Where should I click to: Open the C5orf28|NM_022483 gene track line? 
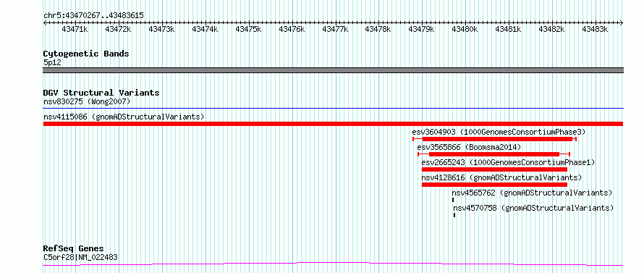tap(333, 264)
